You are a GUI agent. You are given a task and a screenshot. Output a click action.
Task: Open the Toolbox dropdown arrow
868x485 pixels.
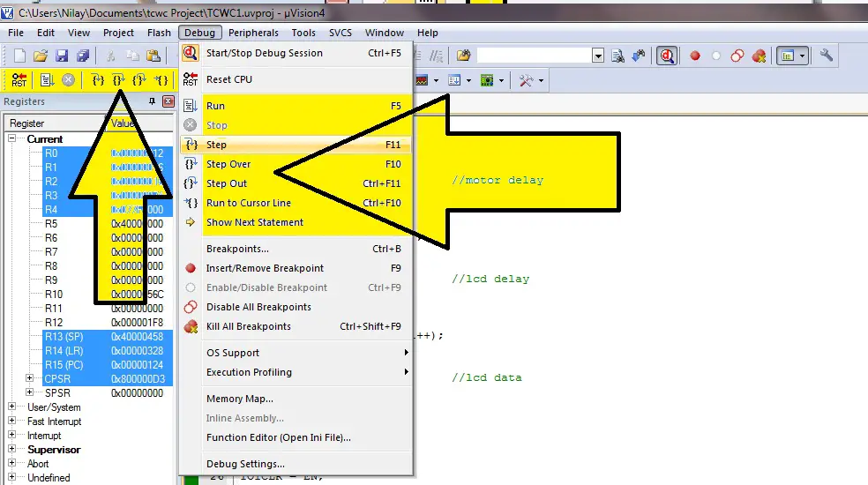pos(541,80)
